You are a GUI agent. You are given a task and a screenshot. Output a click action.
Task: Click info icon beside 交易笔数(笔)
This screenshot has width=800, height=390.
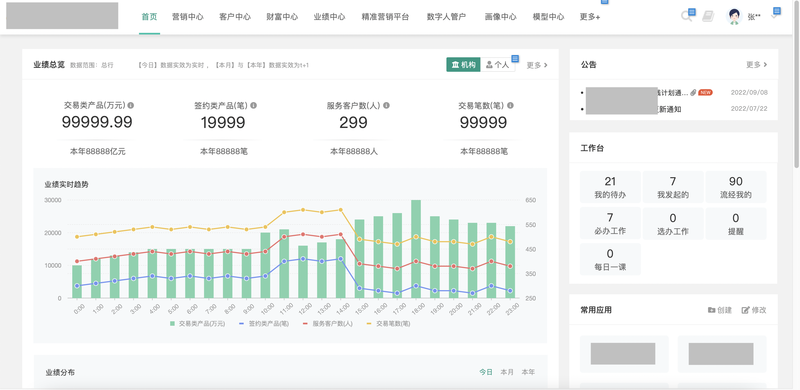(x=510, y=105)
